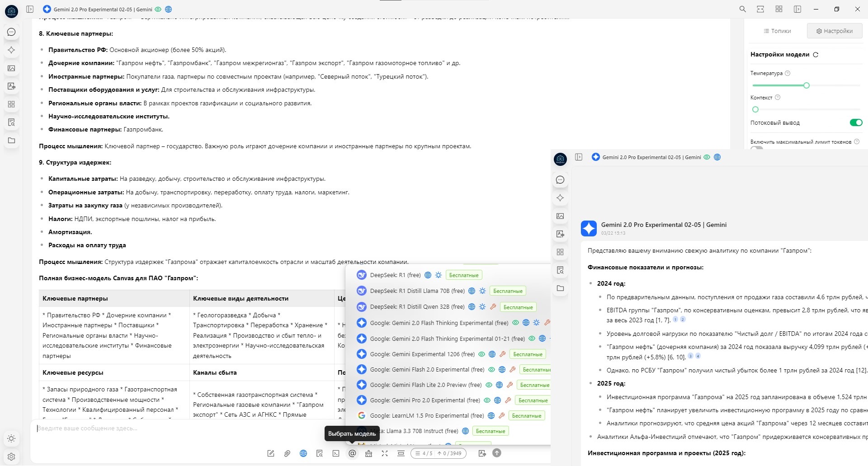Screen dimensions: 868x466
Task: Reset model settings circular arrow
Action: (816, 55)
